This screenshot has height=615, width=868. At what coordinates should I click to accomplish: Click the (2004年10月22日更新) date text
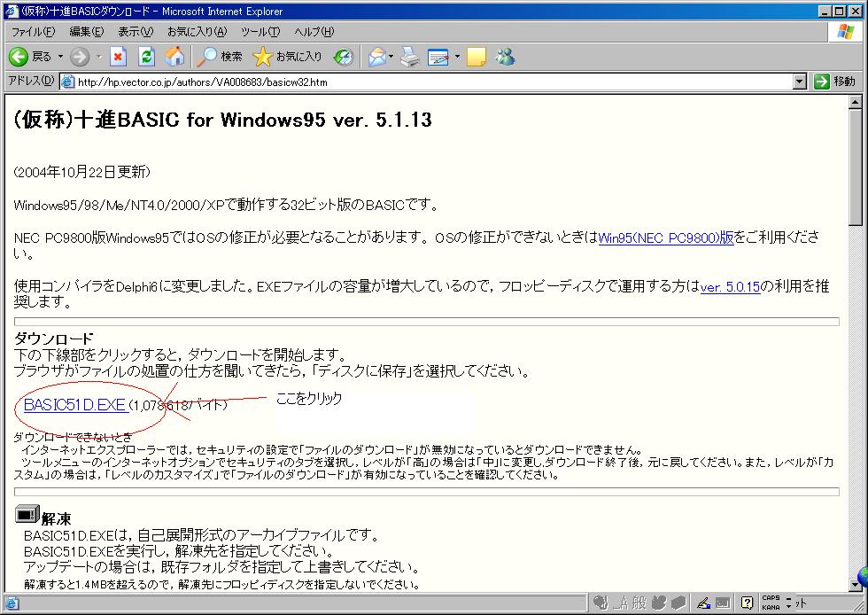(81, 172)
